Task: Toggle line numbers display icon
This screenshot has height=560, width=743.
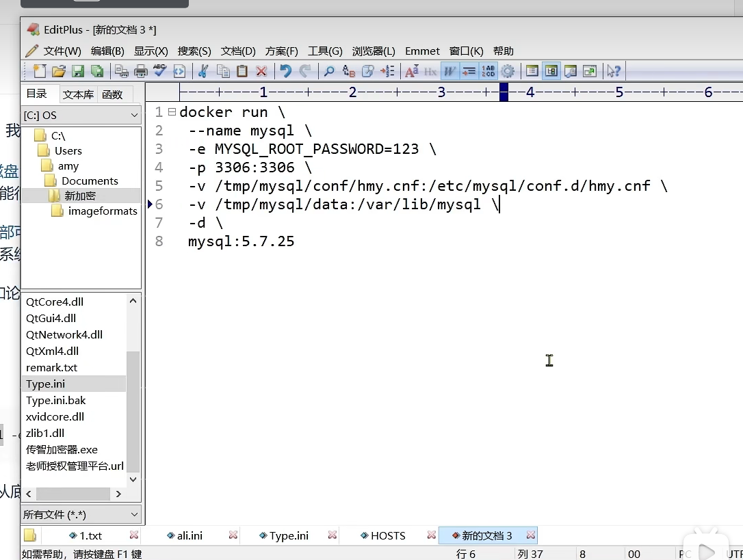Action: pos(488,70)
